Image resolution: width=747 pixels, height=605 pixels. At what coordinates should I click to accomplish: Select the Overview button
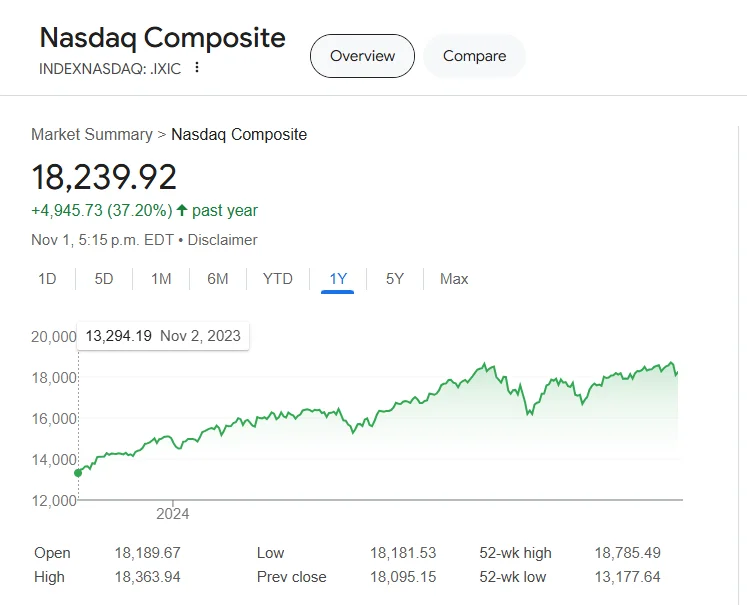(362, 56)
